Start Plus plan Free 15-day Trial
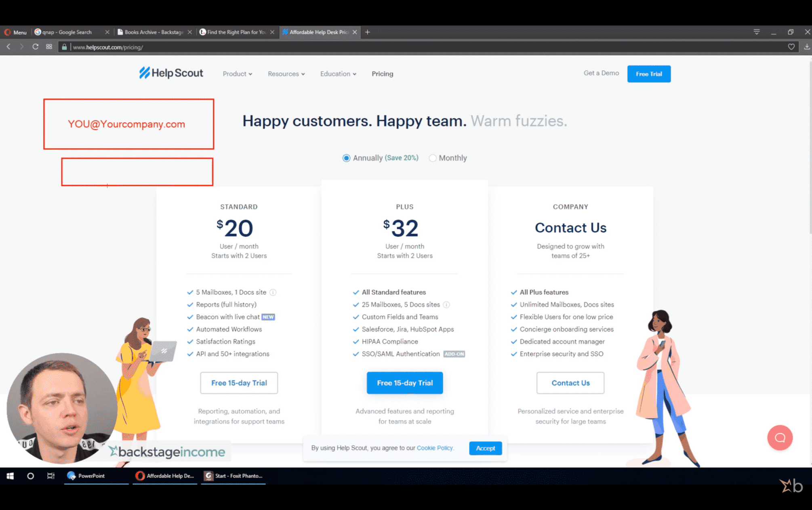 tap(405, 383)
